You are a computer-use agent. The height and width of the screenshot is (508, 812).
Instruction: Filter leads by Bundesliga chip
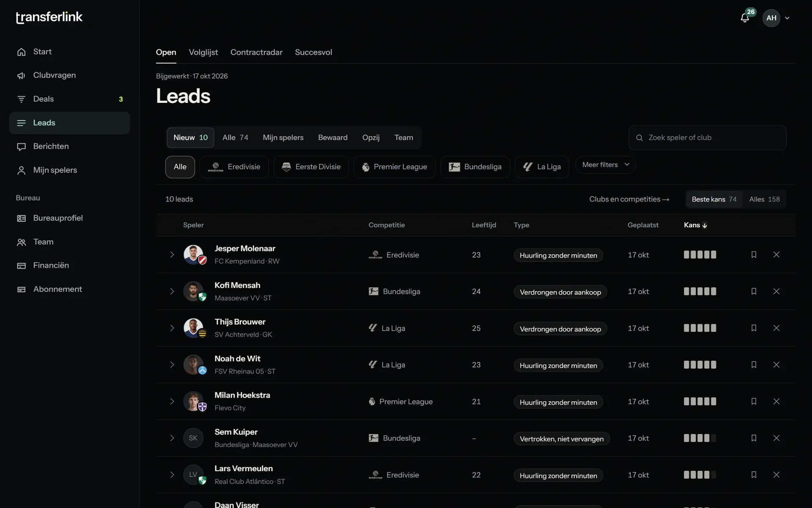tap(475, 167)
